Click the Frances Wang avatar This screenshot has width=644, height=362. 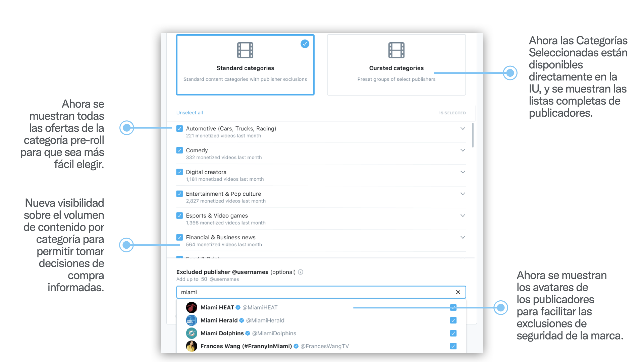pos(192,346)
